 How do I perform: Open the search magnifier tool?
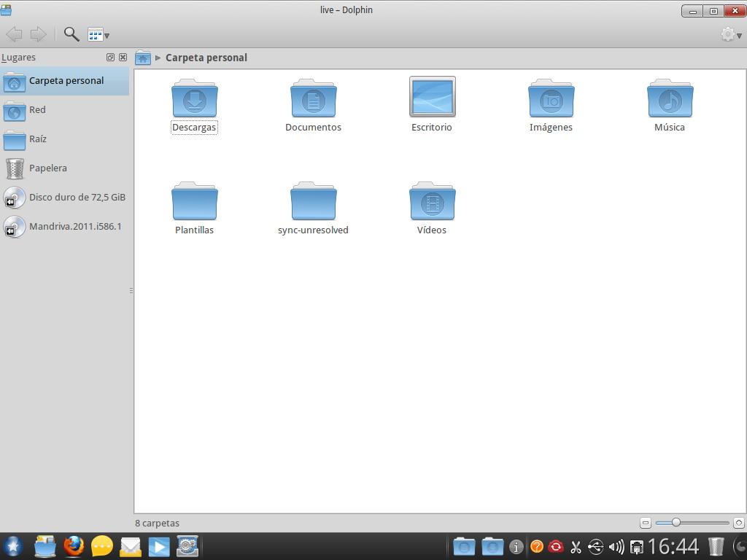[x=70, y=34]
